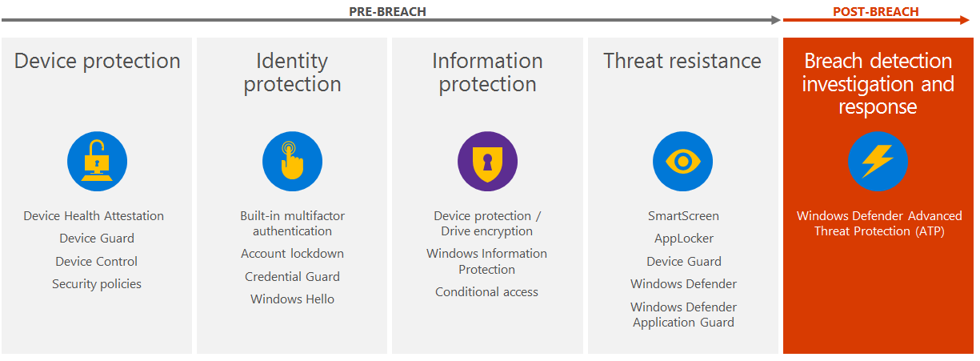The height and width of the screenshot is (361, 980).
Task: Select SmartScreen under Threat resistance
Action: [683, 216]
